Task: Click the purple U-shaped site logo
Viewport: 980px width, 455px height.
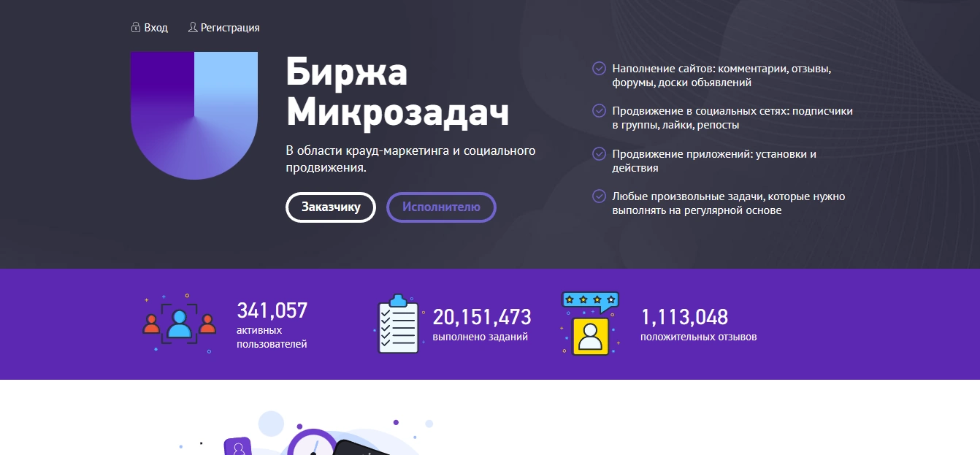Action: point(194,115)
